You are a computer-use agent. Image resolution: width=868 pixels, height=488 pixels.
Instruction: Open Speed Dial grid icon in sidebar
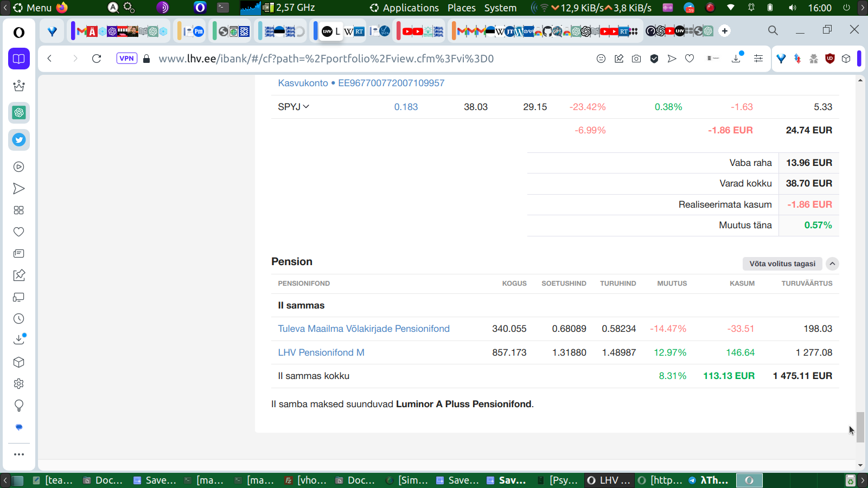coord(19,210)
